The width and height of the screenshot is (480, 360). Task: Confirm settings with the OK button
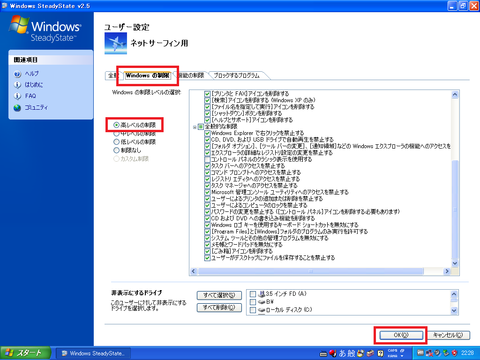point(401,335)
